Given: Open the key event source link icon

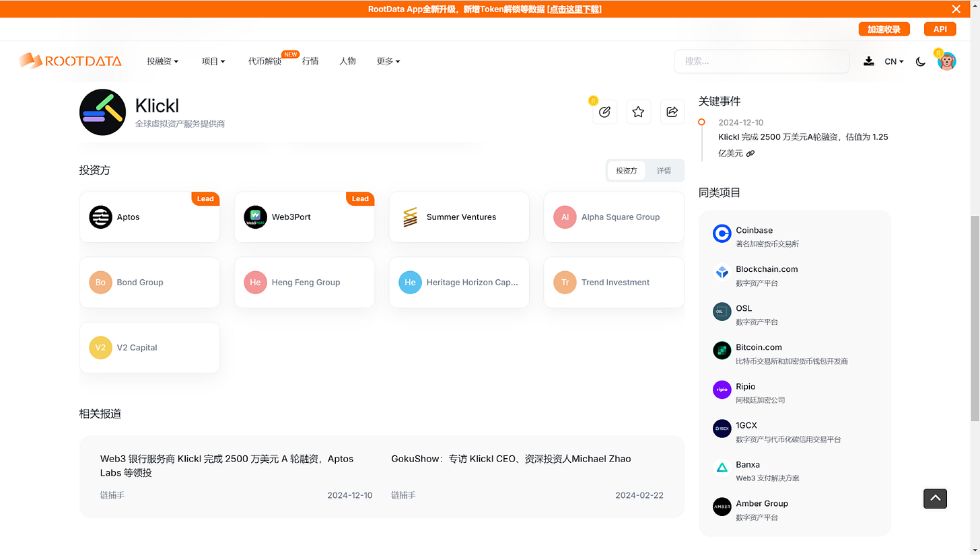Looking at the screenshot, I should click(x=750, y=153).
